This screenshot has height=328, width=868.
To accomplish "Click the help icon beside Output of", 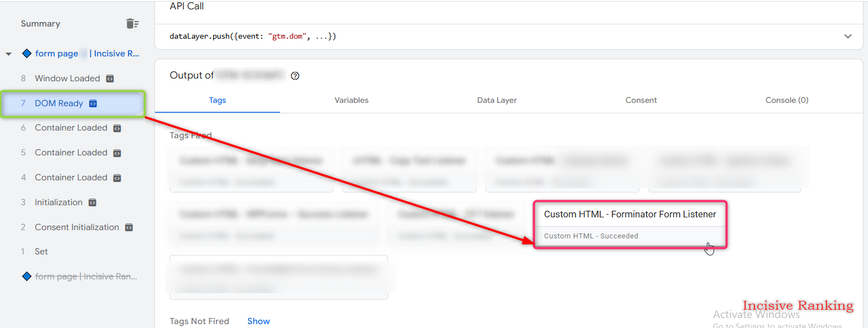I will [x=295, y=76].
